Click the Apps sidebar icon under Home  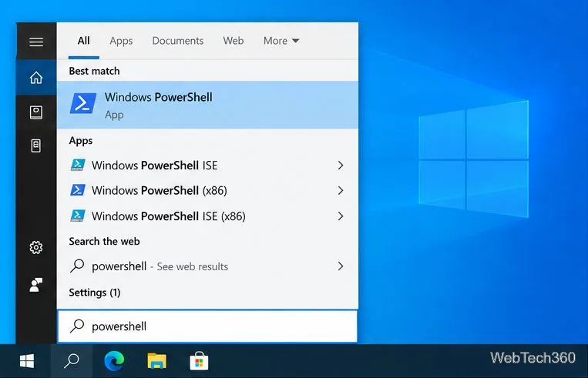point(36,112)
